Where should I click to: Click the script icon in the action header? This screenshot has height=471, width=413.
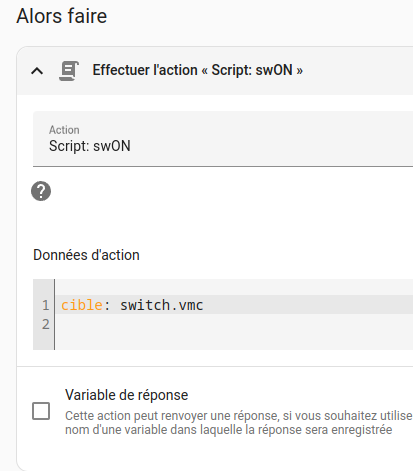click(x=69, y=71)
